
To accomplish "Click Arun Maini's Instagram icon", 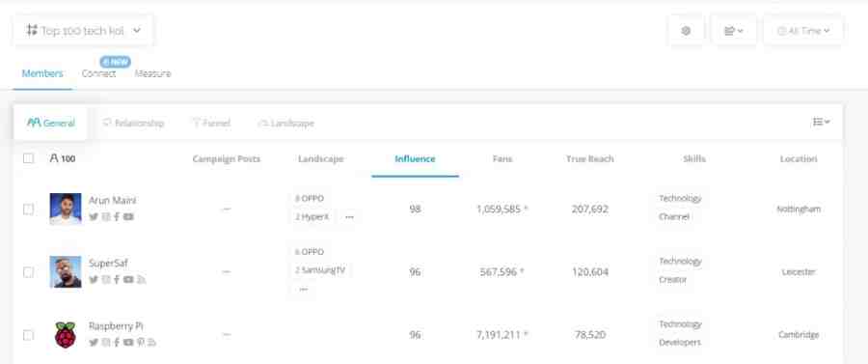I will point(106,216).
